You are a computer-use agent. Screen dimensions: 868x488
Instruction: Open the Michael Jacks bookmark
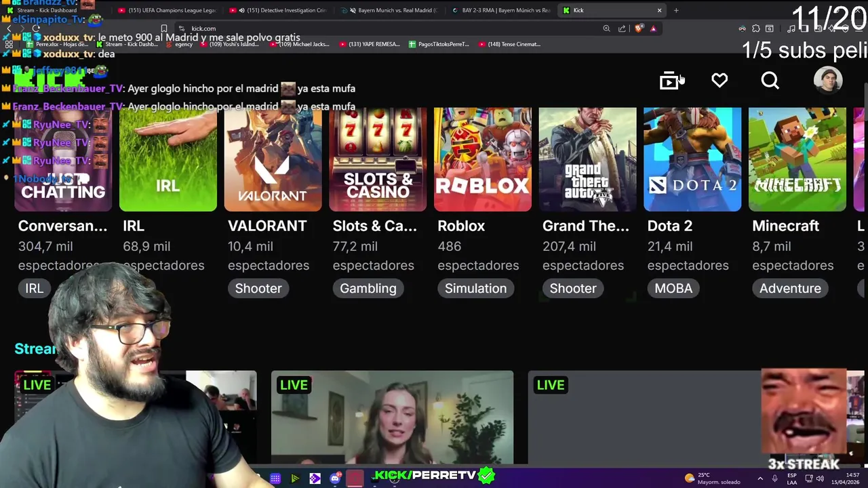299,44
